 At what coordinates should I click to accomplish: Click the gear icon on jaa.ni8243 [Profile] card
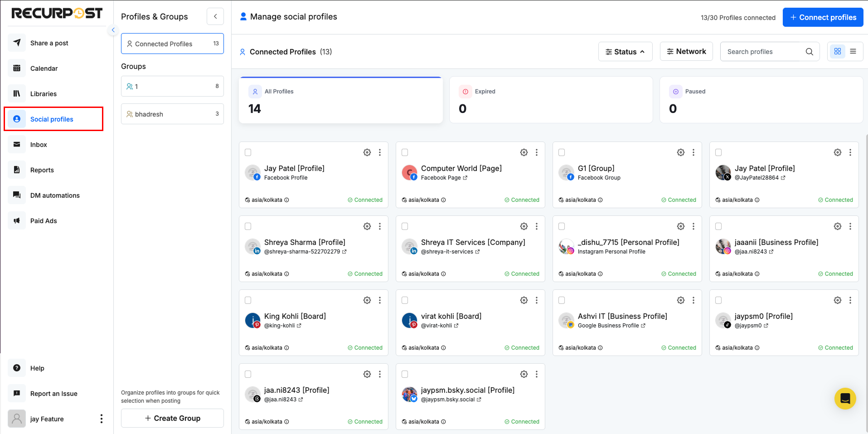point(367,374)
